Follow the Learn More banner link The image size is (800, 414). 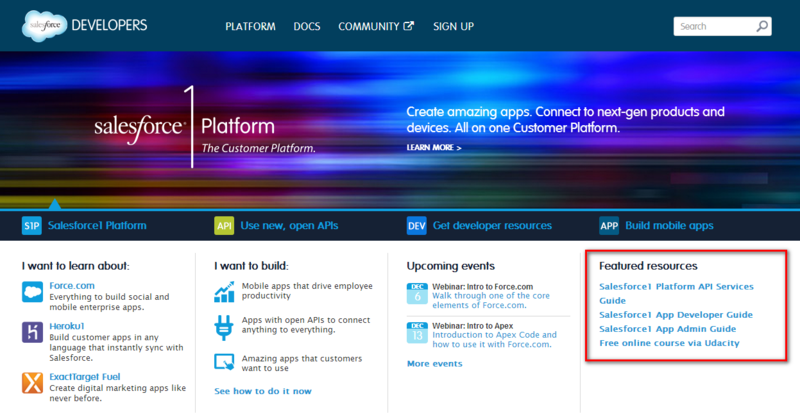click(434, 148)
